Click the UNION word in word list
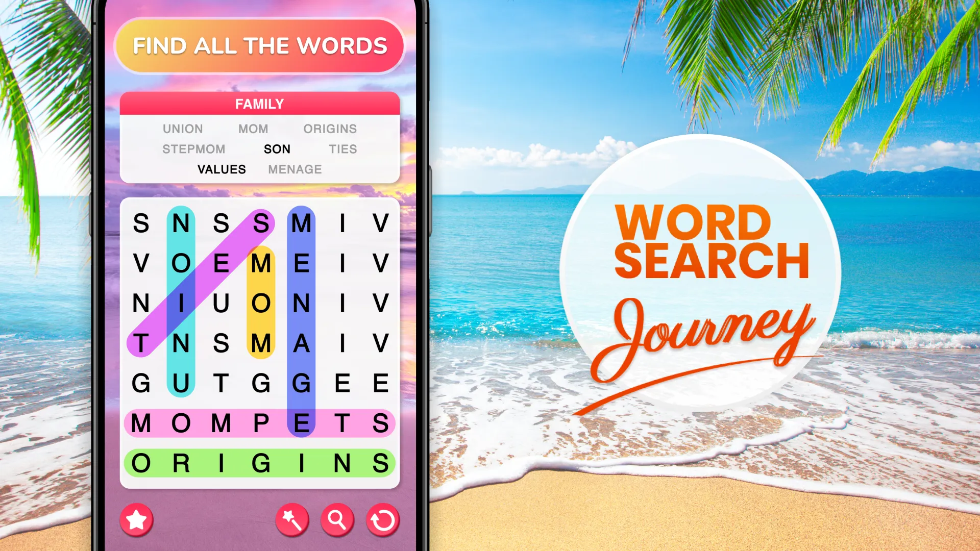980x551 pixels. pos(181,128)
